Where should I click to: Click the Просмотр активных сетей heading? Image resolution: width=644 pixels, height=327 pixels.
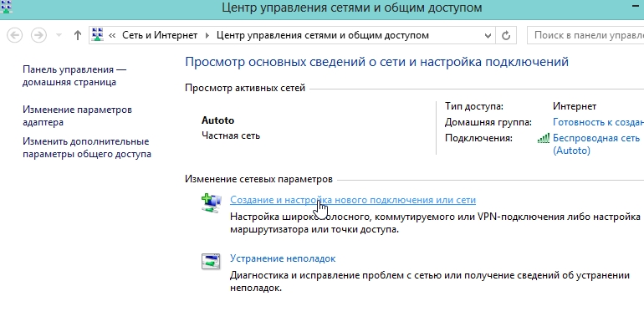point(245,89)
